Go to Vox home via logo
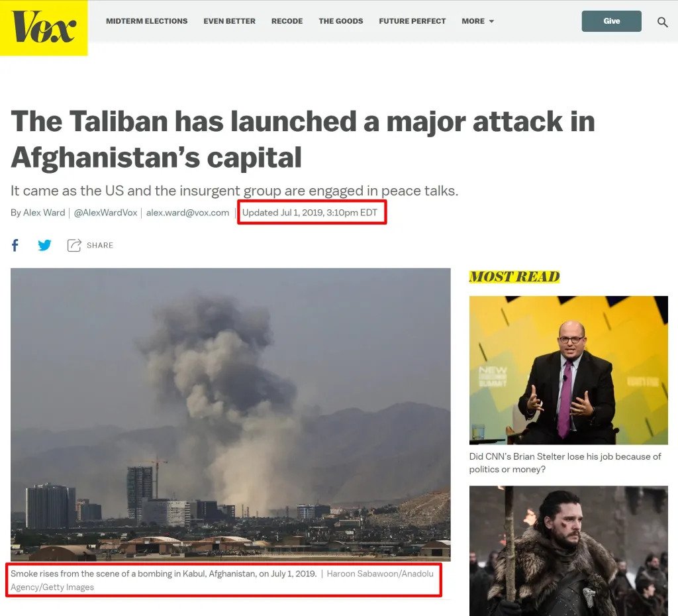This screenshot has height=616, width=678. click(x=44, y=27)
